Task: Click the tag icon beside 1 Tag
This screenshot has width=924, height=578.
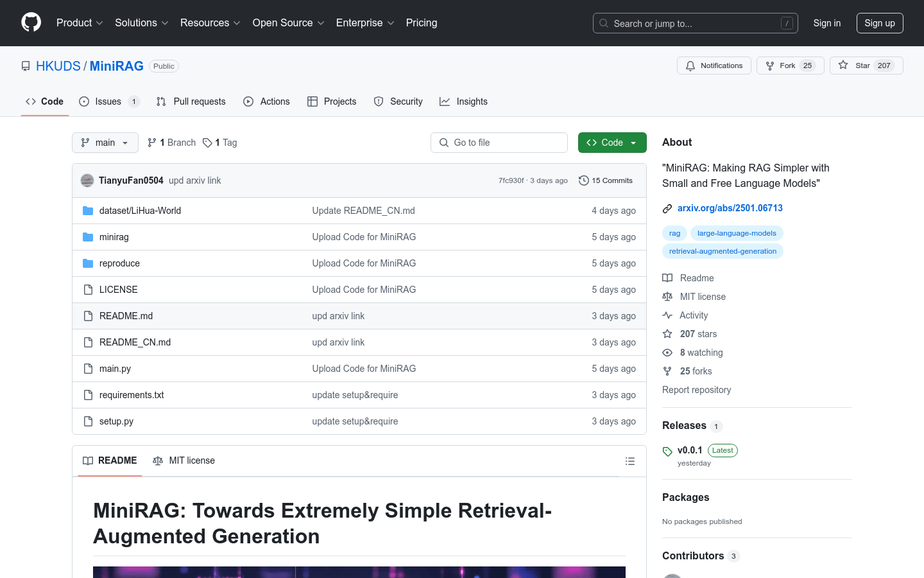Action: pyautogui.click(x=207, y=143)
